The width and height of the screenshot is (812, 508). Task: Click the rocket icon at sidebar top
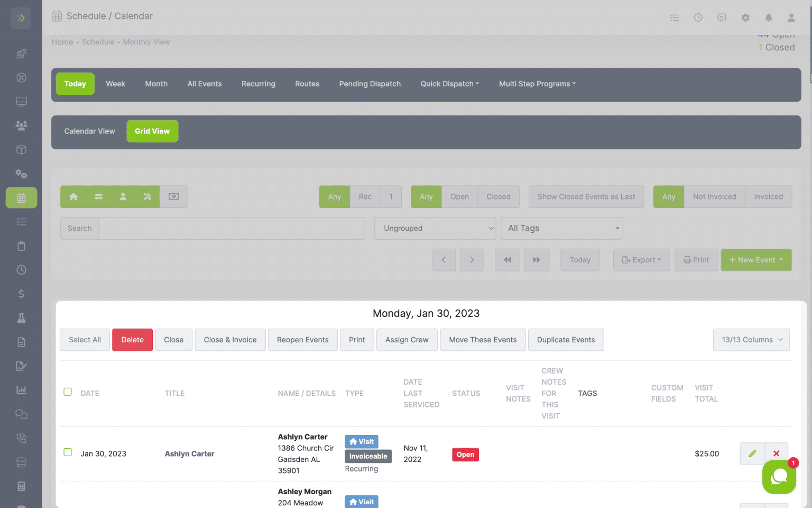click(21, 53)
